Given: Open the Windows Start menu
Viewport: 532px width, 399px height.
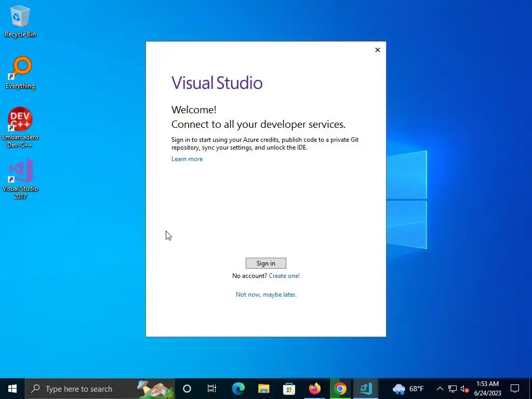Looking at the screenshot, I should coord(12,389).
